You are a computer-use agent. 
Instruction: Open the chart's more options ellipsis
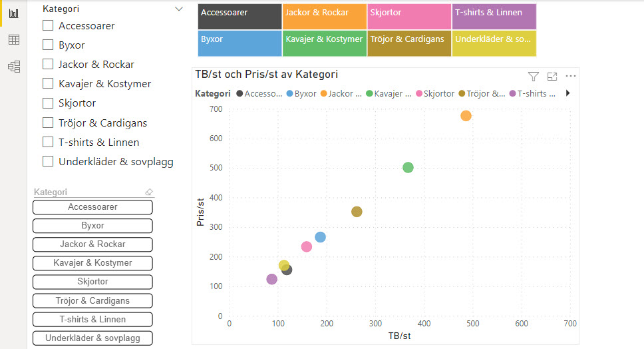(570, 77)
